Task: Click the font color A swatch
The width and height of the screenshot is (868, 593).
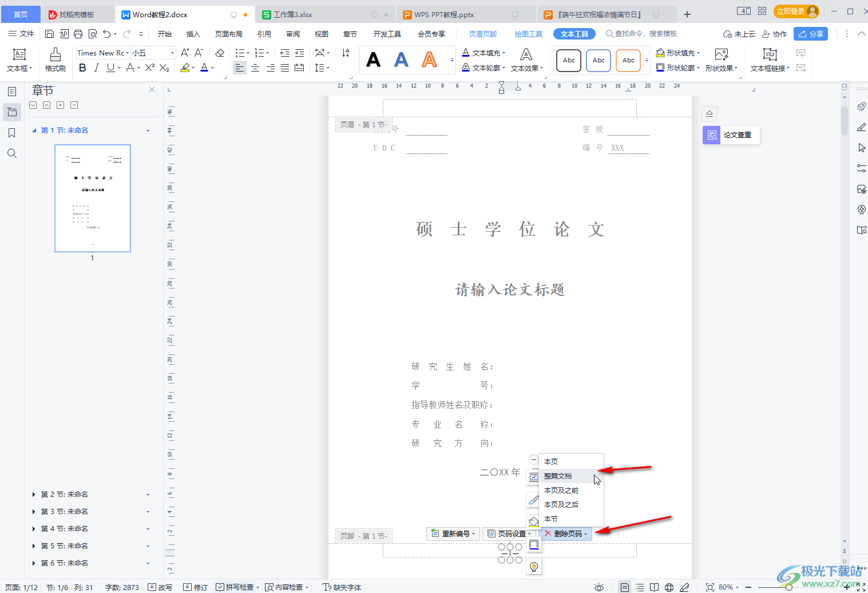Action: click(204, 68)
